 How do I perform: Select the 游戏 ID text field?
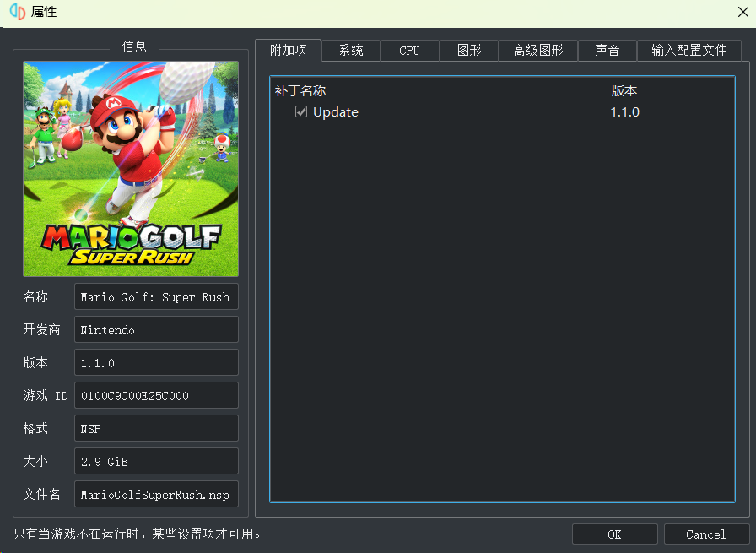click(x=156, y=395)
